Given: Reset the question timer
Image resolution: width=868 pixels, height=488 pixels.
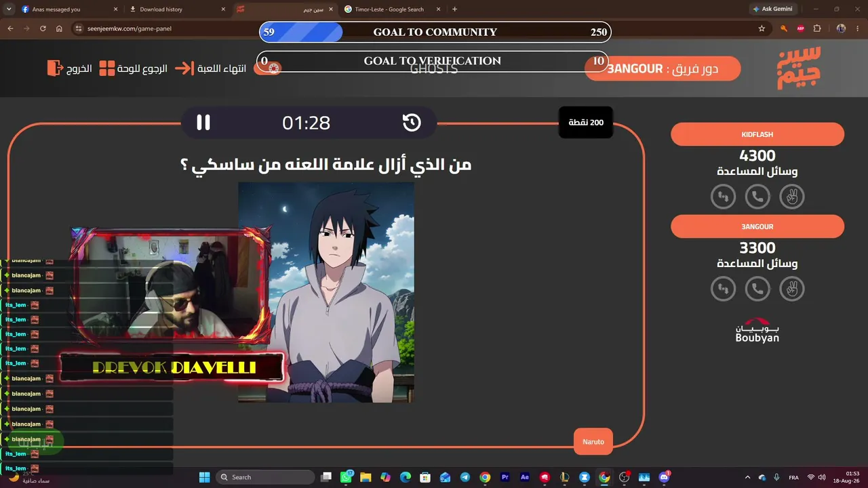Looking at the screenshot, I should [412, 123].
